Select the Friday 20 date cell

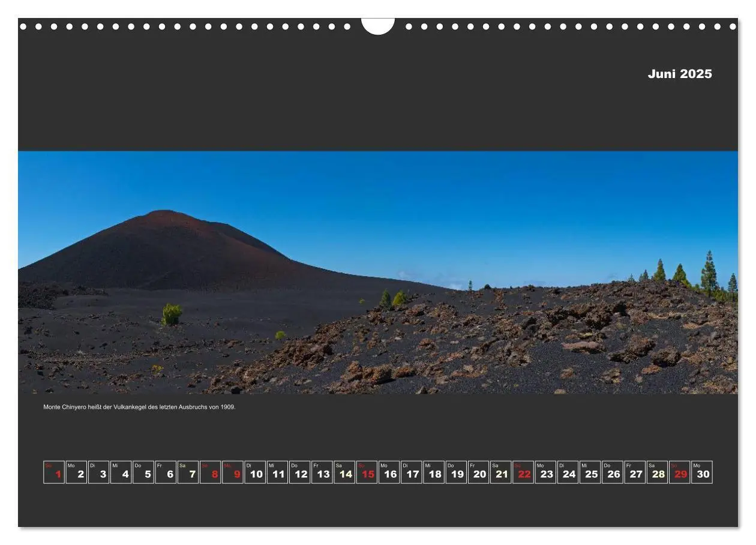pos(478,472)
